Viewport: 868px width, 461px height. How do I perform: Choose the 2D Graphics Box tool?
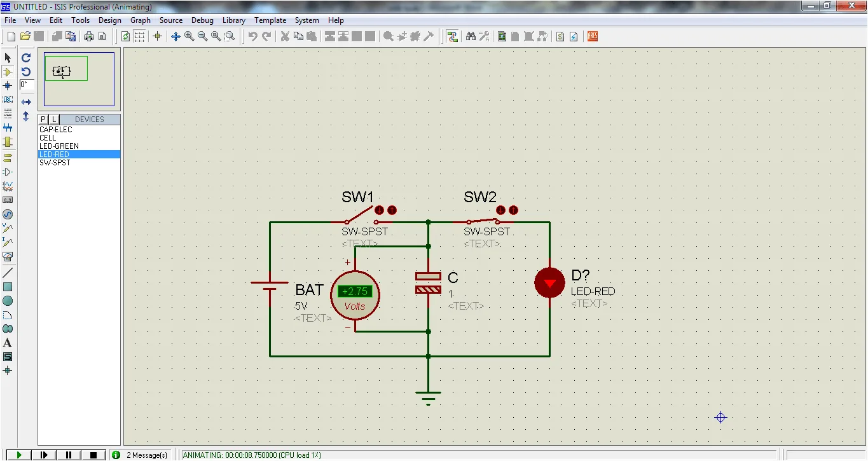pos(8,287)
